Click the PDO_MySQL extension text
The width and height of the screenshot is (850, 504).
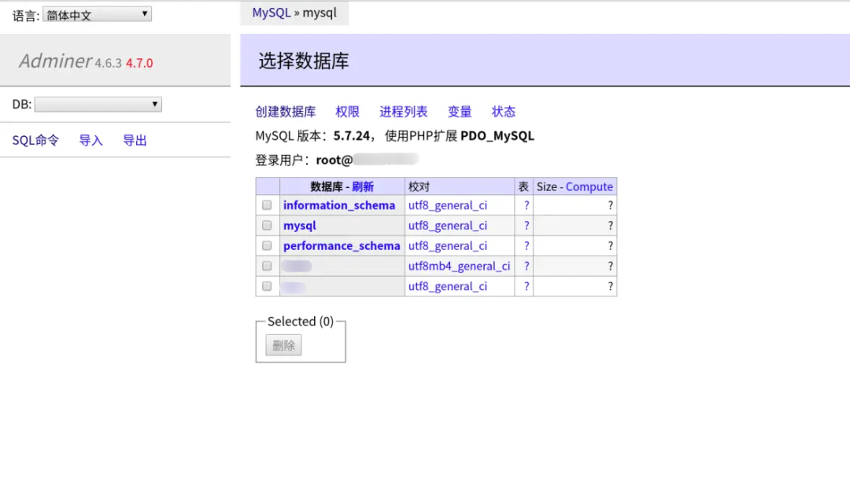(497, 136)
